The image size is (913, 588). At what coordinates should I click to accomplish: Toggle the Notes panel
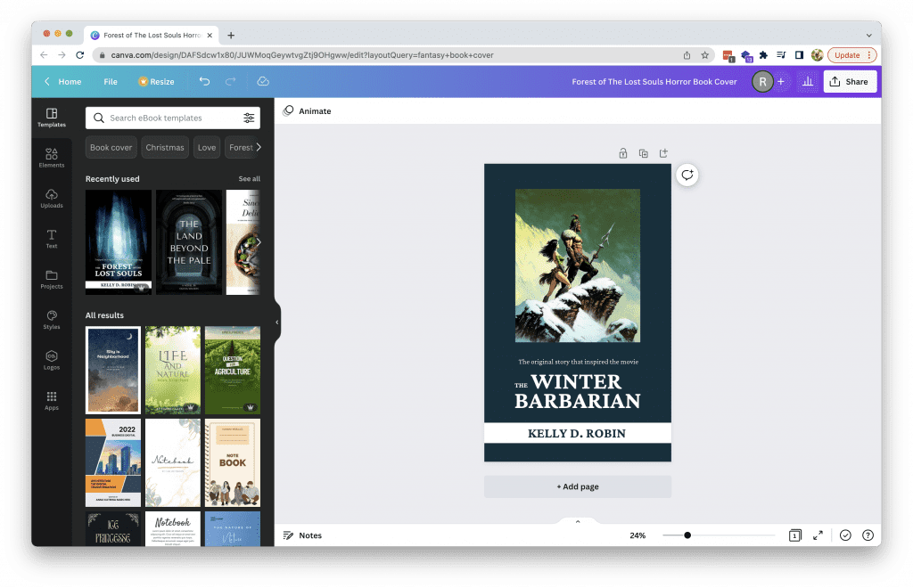(x=302, y=535)
